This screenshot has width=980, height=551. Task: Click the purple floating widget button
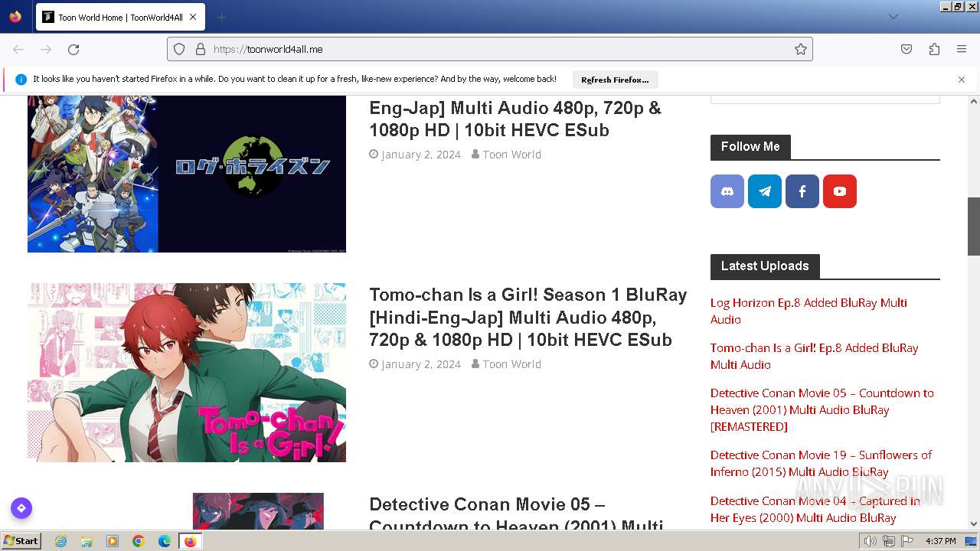pos(21,508)
